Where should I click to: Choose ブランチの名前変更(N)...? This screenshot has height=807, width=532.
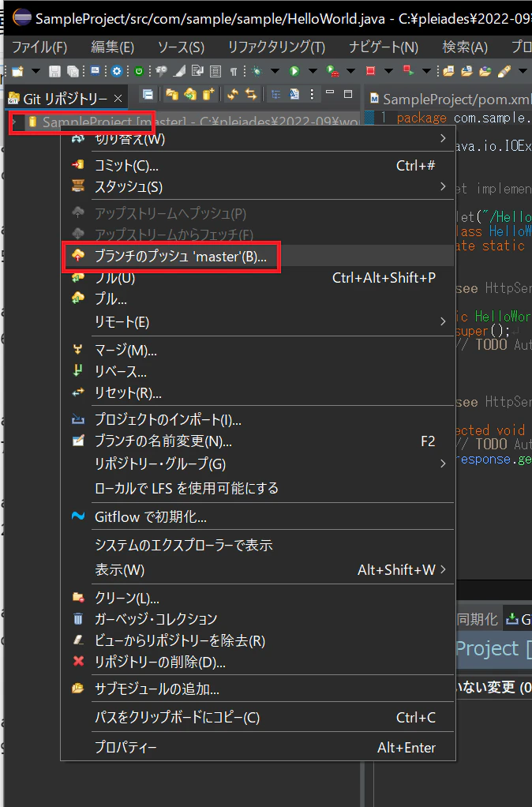[258, 441]
